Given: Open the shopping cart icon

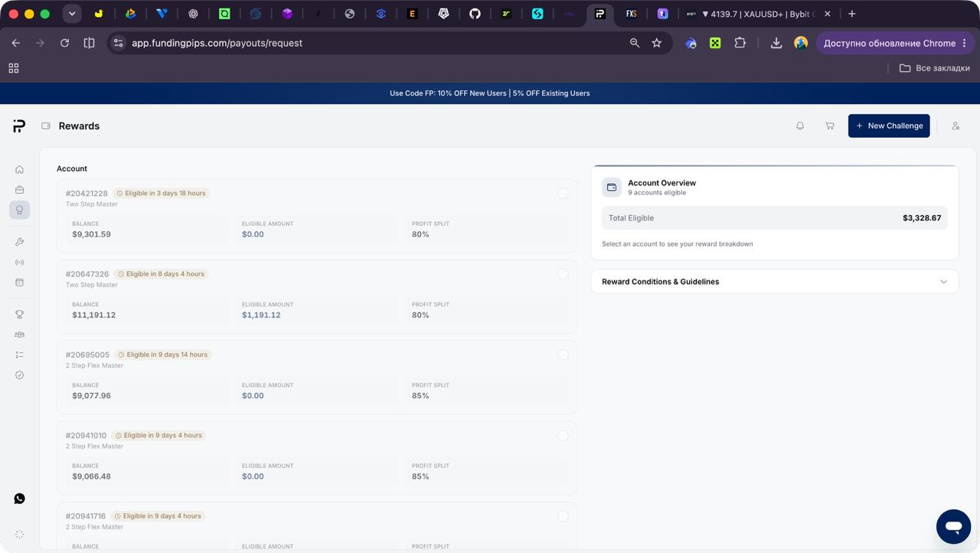Looking at the screenshot, I should coord(829,126).
